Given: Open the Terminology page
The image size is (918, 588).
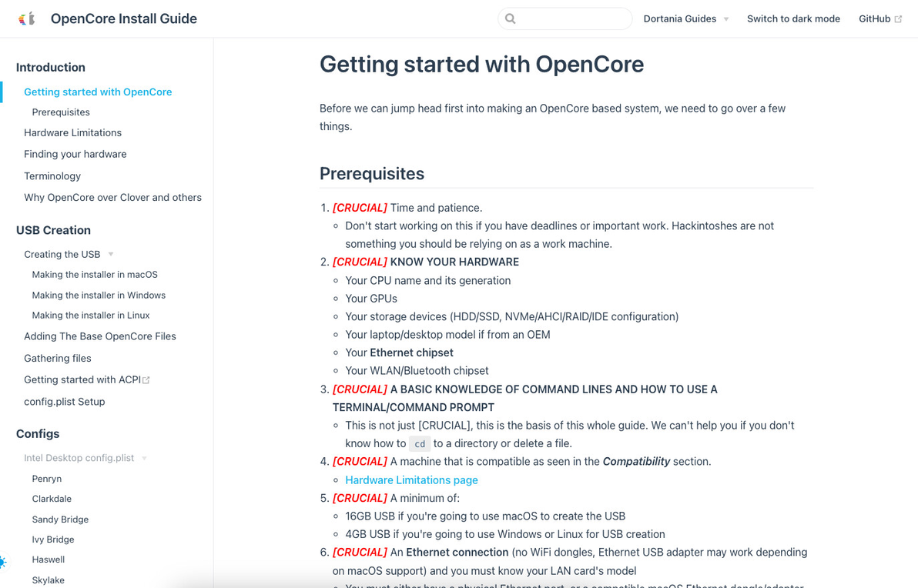Looking at the screenshot, I should [52, 176].
